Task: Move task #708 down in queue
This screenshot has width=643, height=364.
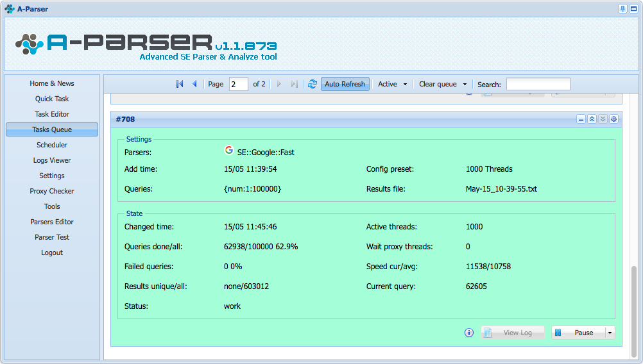Action: pos(603,119)
